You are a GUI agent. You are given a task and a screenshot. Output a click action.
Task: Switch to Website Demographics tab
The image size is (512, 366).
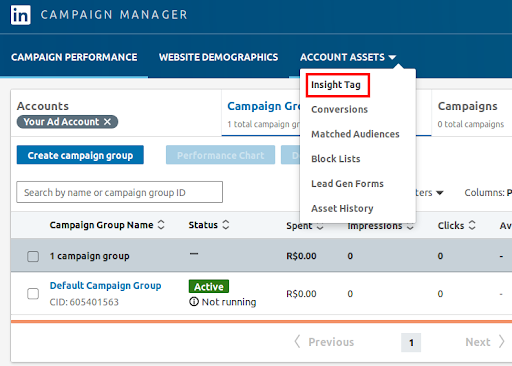click(x=218, y=57)
